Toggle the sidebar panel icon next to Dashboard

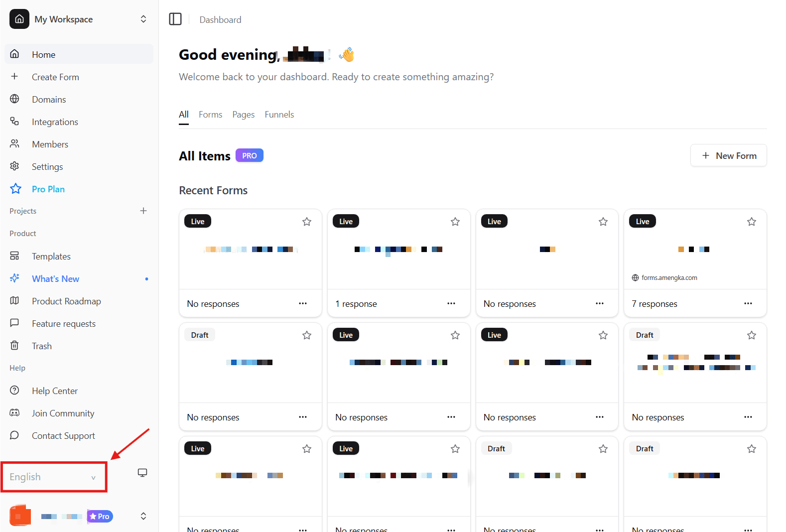pos(175,19)
